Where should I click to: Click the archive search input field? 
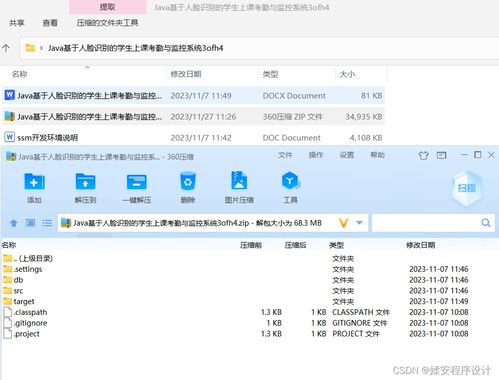click(x=426, y=223)
